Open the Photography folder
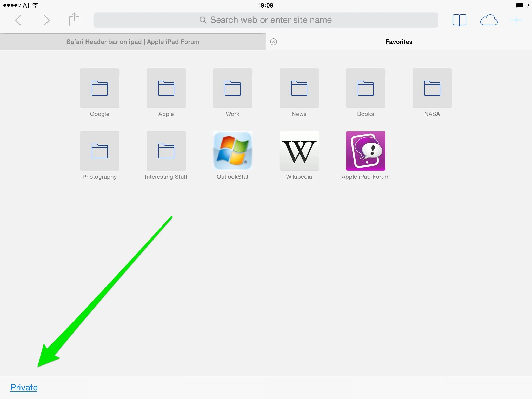 (x=99, y=151)
